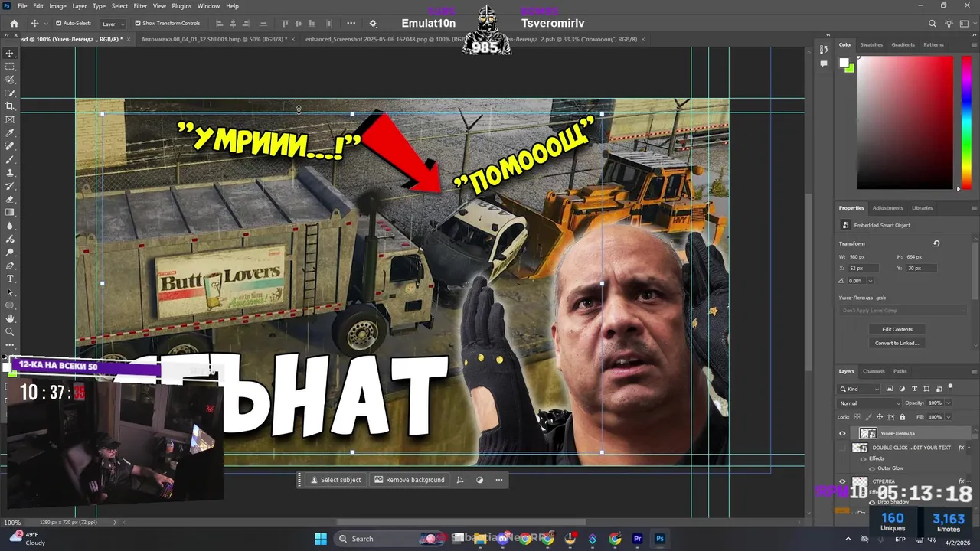Toggle Effects visibility under DOUBLE CLICK layer
The image size is (980, 551).
pyautogui.click(x=864, y=458)
